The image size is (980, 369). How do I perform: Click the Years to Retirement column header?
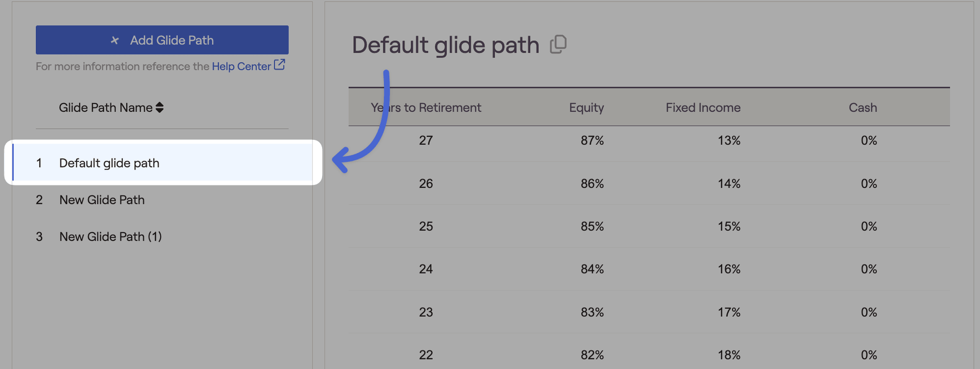point(426,107)
